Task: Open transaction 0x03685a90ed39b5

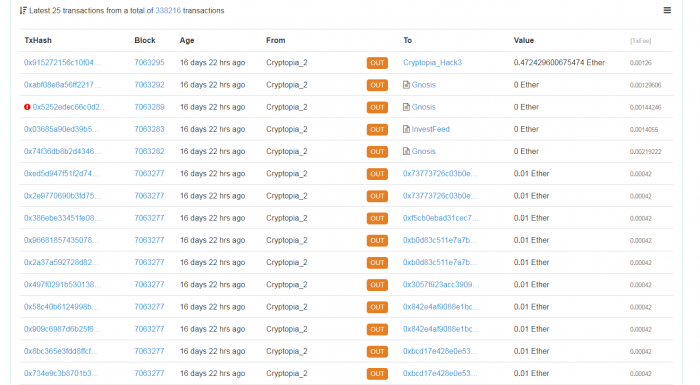Action: tap(61, 129)
